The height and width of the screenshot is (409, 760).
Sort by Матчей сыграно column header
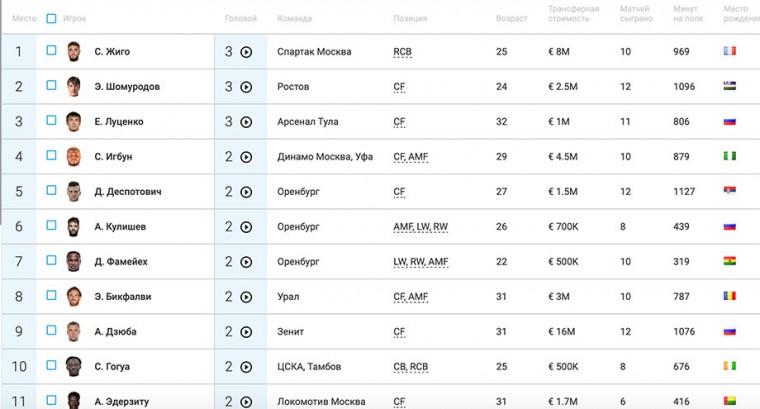pyautogui.click(x=636, y=14)
